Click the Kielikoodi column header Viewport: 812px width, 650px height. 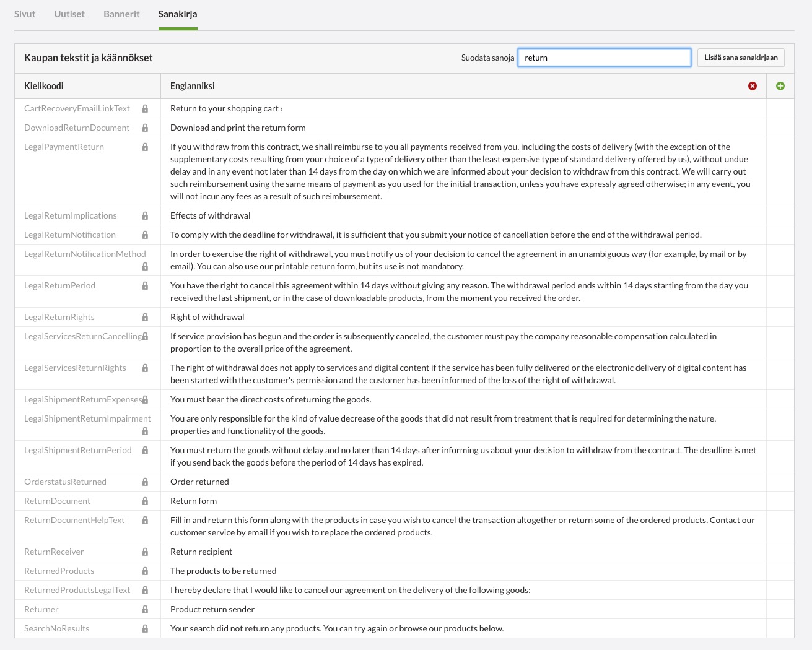[44, 86]
